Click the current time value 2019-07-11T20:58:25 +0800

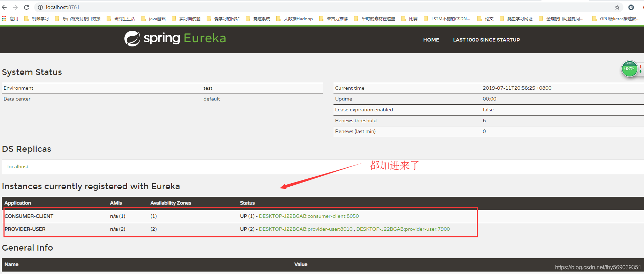click(517, 88)
